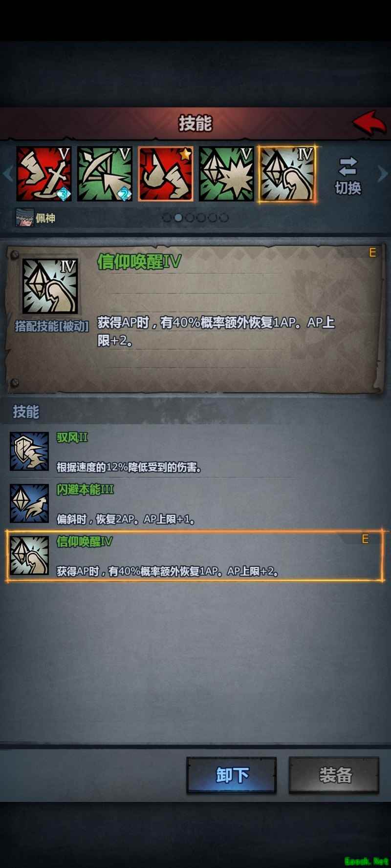Jump to the last page dot indicator
391x868 pixels.
(x=224, y=218)
